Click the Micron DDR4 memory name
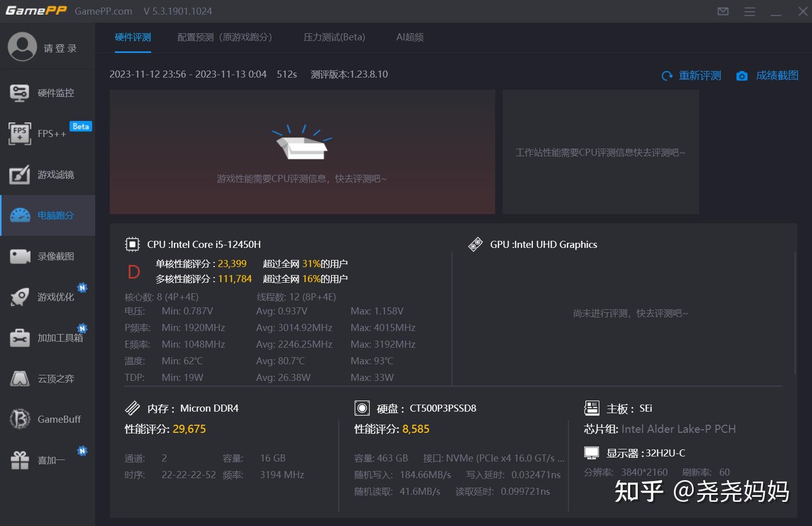 click(x=210, y=408)
